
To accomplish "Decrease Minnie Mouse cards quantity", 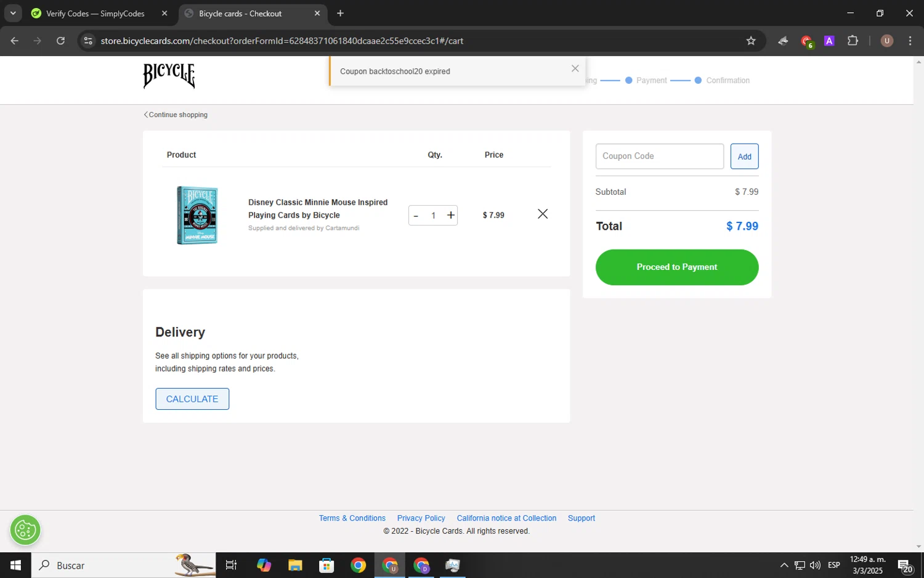I will [x=416, y=216].
